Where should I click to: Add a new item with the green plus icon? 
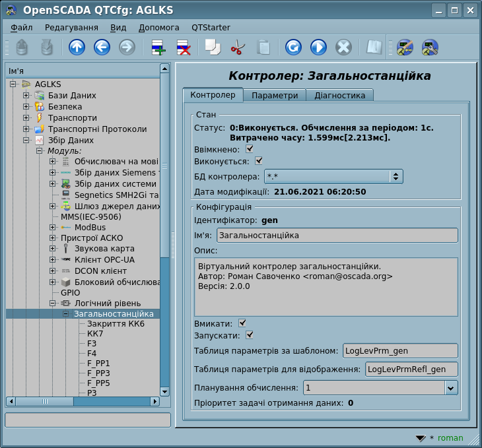(158, 48)
